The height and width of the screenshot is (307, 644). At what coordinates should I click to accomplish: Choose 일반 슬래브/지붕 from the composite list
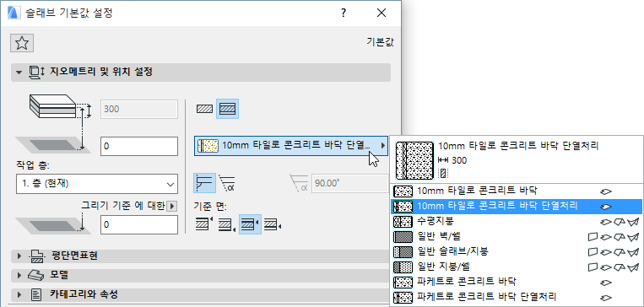pos(516,251)
